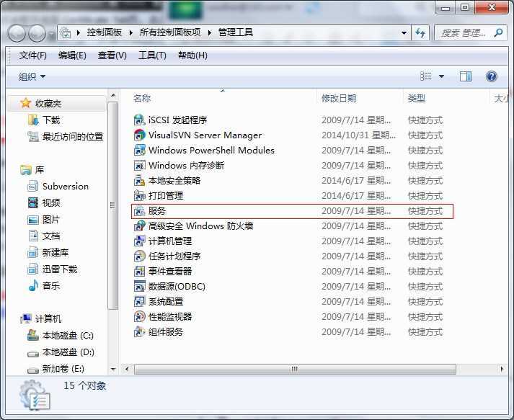
Task: Open the 组织 dropdown menu
Action: tap(32, 76)
